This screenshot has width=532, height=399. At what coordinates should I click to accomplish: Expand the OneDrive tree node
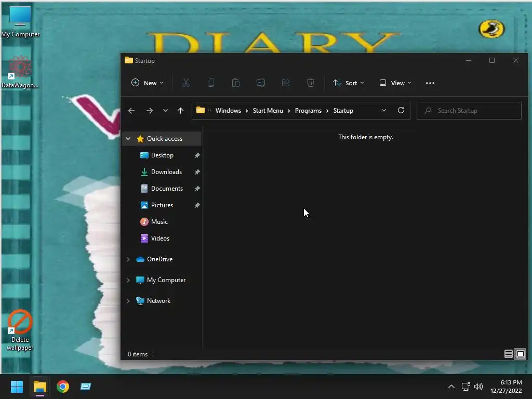[x=128, y=259]
